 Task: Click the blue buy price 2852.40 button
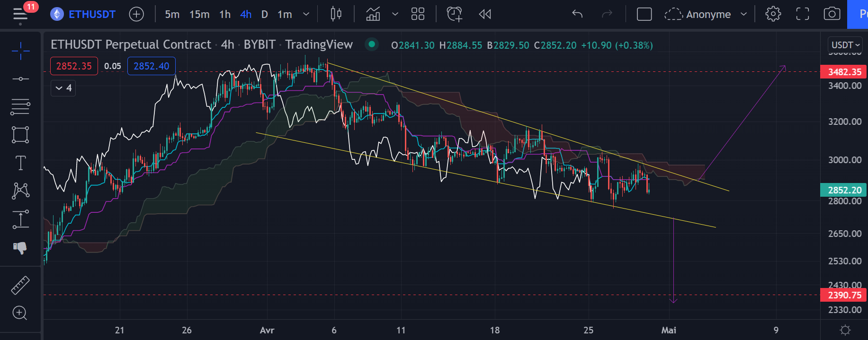click(151, 66)
